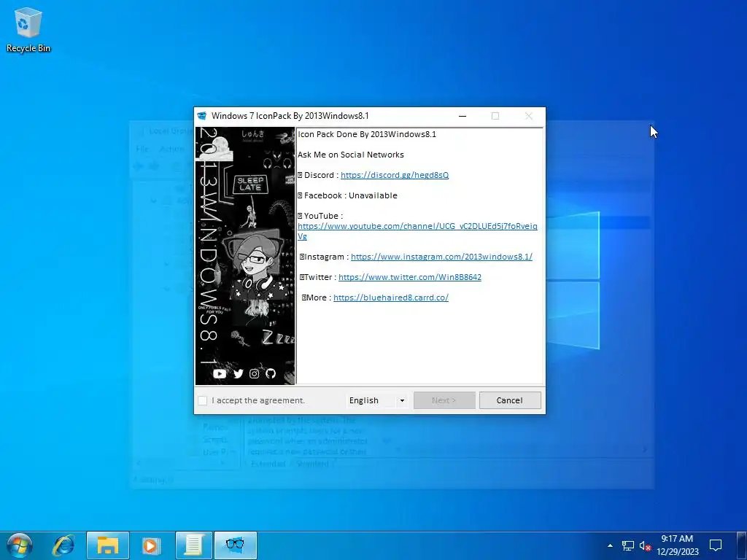Click the cartoon character banner image
Screen dimensions: 747x560
(245, 256)
